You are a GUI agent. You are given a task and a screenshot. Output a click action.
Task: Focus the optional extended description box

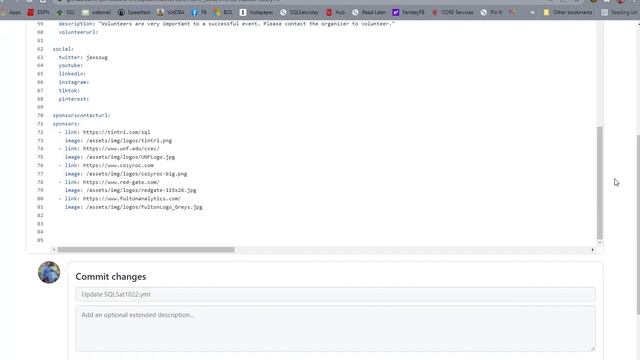(x=335, y=329)
